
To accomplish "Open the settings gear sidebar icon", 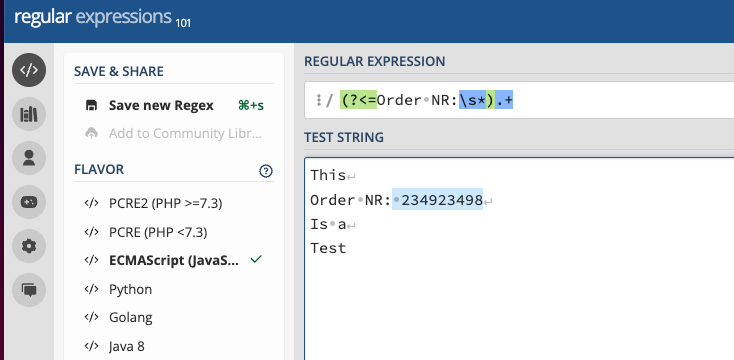I will coord(29,246).
